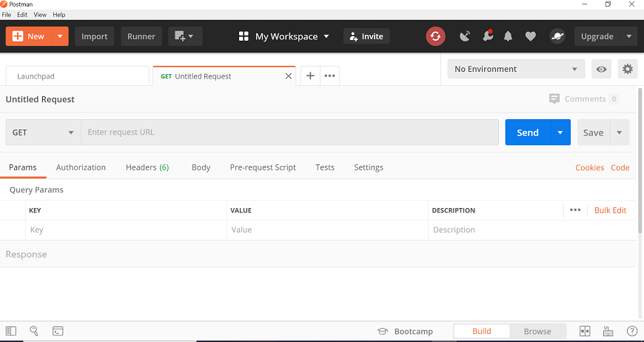This screenshot has width=644, height=342.
Task: Open the Help menu
Action: (x=59, y=15)
